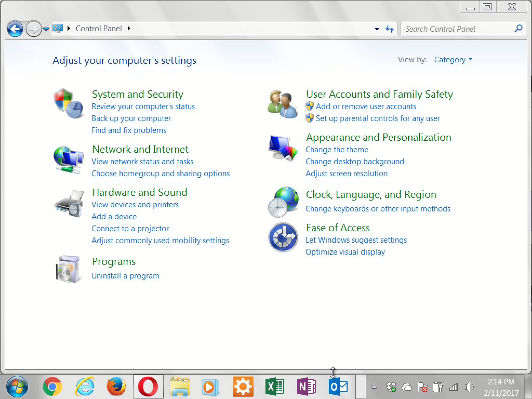Launch OneNote from the taskbar
Screen dimensions: 532x399
click(306, 387)
